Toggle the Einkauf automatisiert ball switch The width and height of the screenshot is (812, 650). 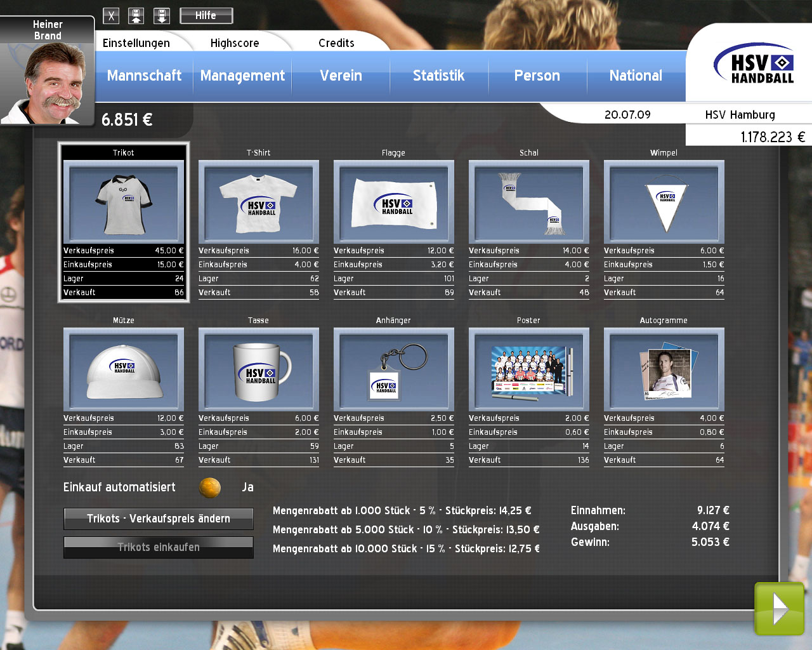pyautogui.click(x=210, y=487)
